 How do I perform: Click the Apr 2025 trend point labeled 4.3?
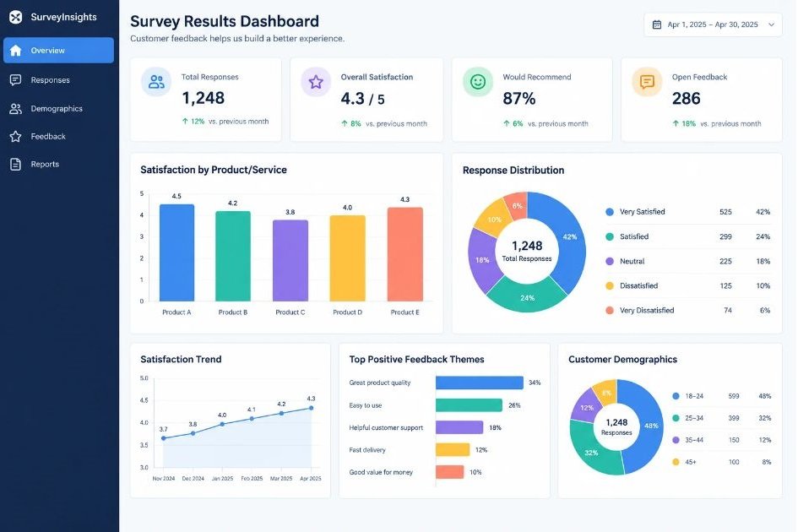[311, 408]
